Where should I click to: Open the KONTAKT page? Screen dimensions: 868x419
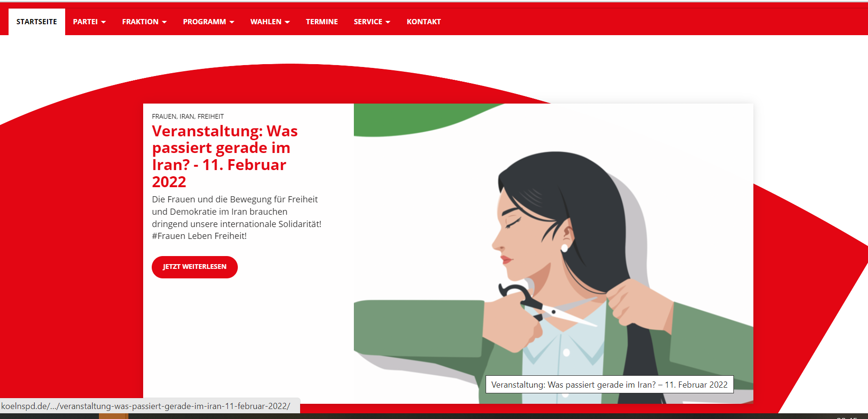pyautogui.click(x=424, y=22)
